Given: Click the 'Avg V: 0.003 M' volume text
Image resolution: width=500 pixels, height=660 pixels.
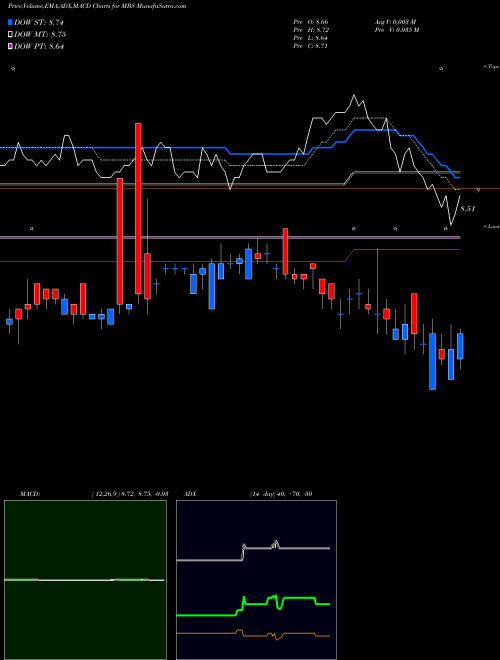Looking at the screenshot, I should (396, 21).
